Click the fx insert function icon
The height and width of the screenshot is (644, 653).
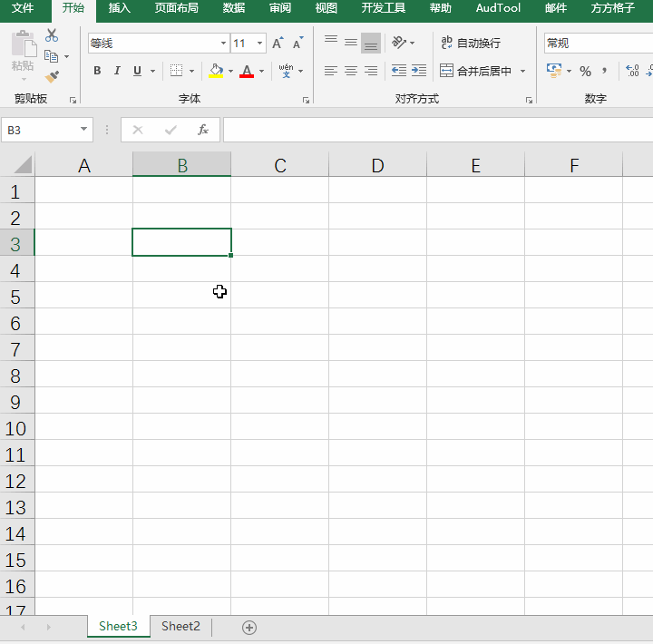click(x=203, y=130)
